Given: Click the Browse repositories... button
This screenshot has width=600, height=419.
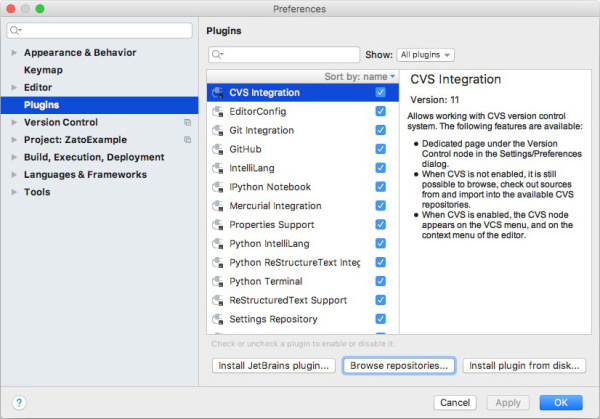Looking at the screenshot, I should [399, 366].
